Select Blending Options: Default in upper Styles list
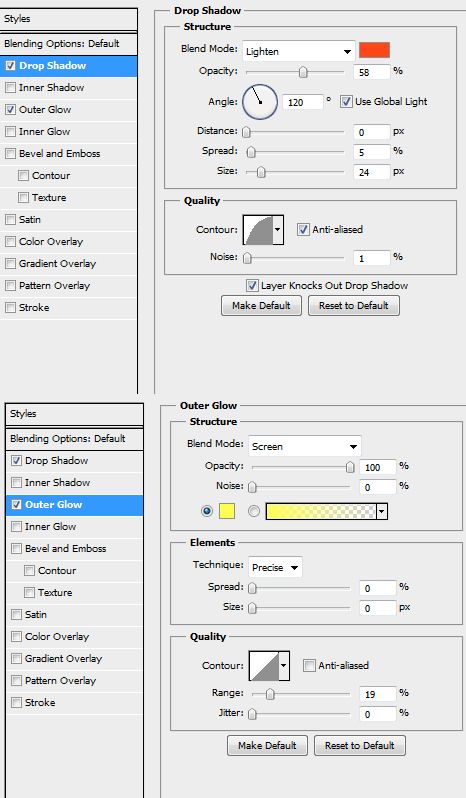This screenshot has width=466, height=798. (x=68, y=43)
